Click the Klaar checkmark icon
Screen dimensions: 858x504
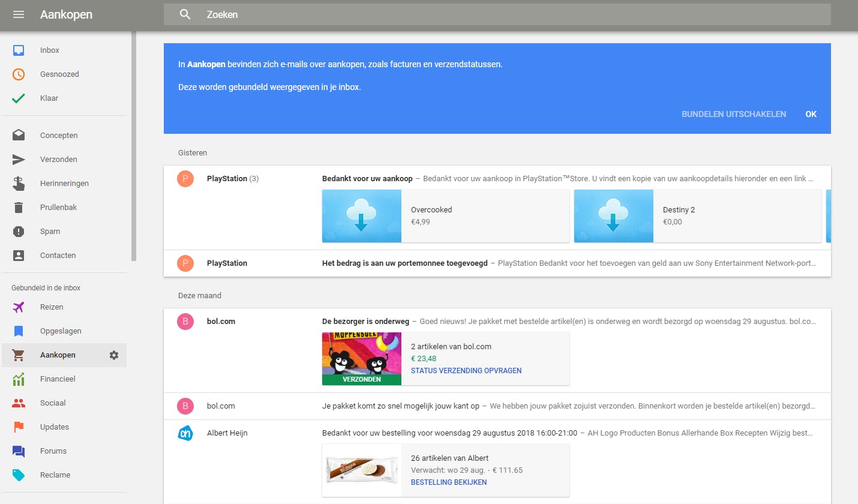click(19, 98)
